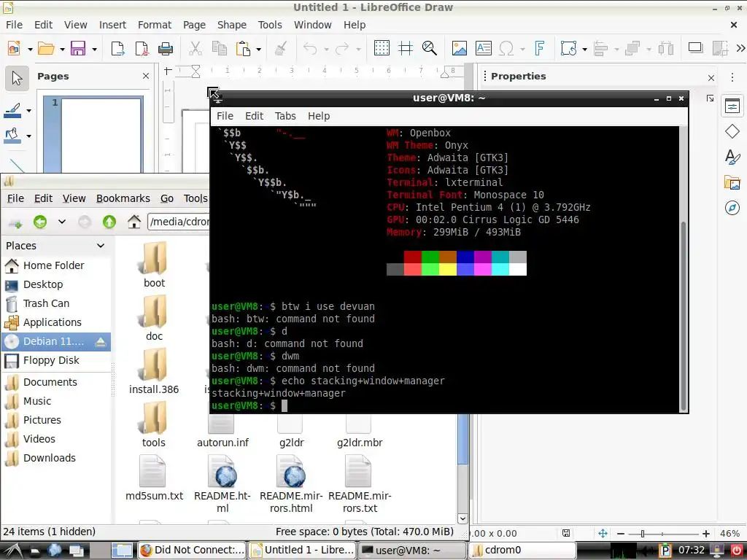Click the New document icon in Draw toolbar
Viewport: 747px width, 560px height.
[15, 48]
